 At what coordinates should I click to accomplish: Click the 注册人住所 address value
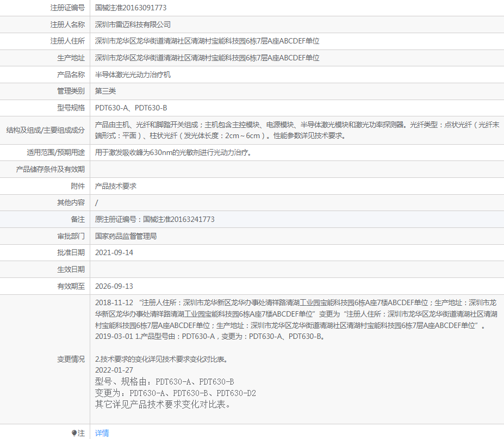(x=207, y=41)
